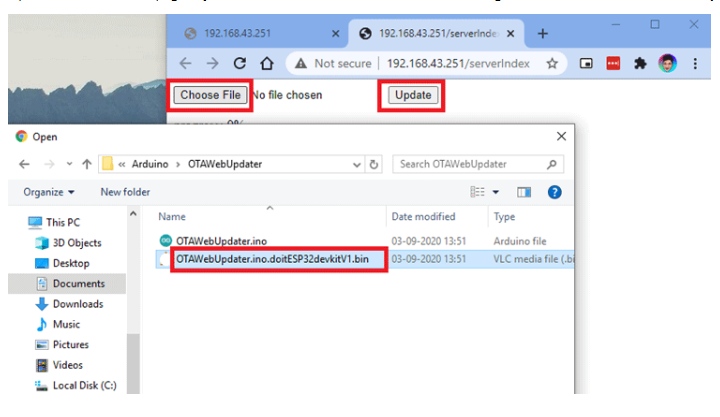Select OTAWebUpdater.ino.doitESP32devkitV1.bin file
The width and height of the screenshot is (720, 417).
point(278,259)
